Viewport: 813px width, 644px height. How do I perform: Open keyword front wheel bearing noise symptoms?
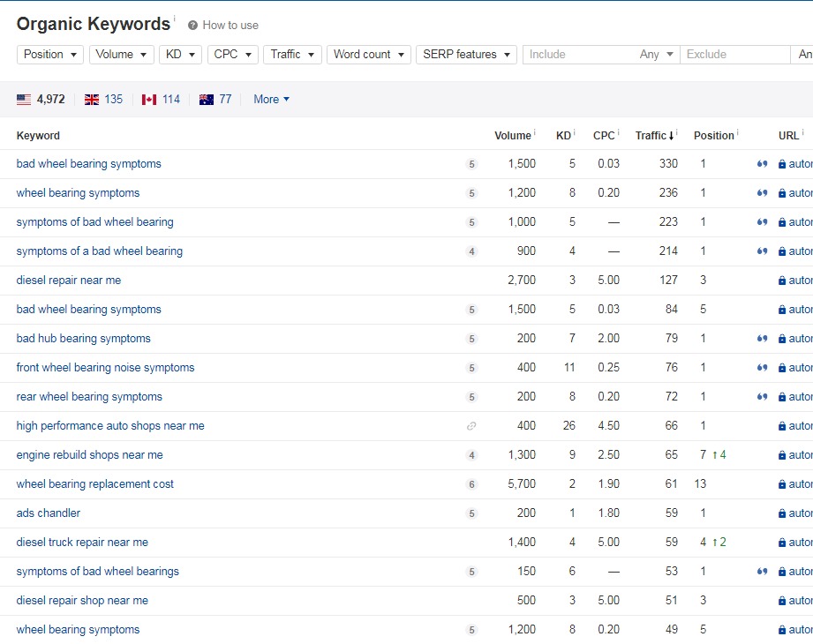pyautogui.click(x=105, y=367)
